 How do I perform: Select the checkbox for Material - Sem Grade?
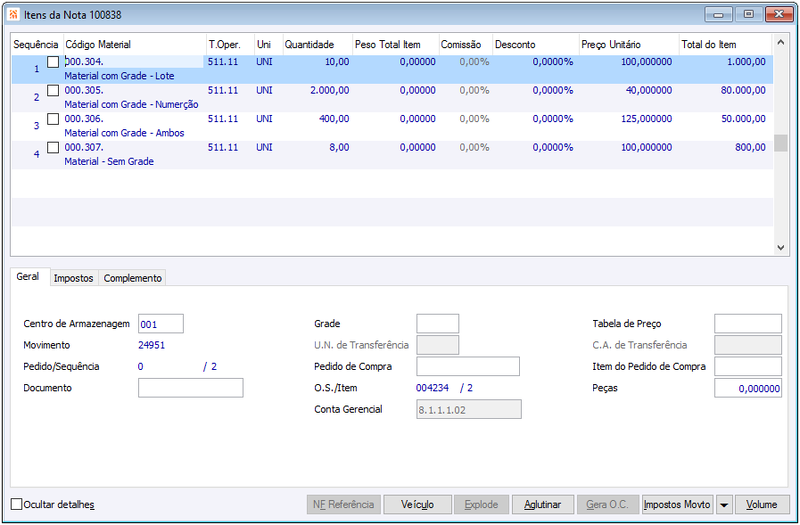tap(53, 148)
